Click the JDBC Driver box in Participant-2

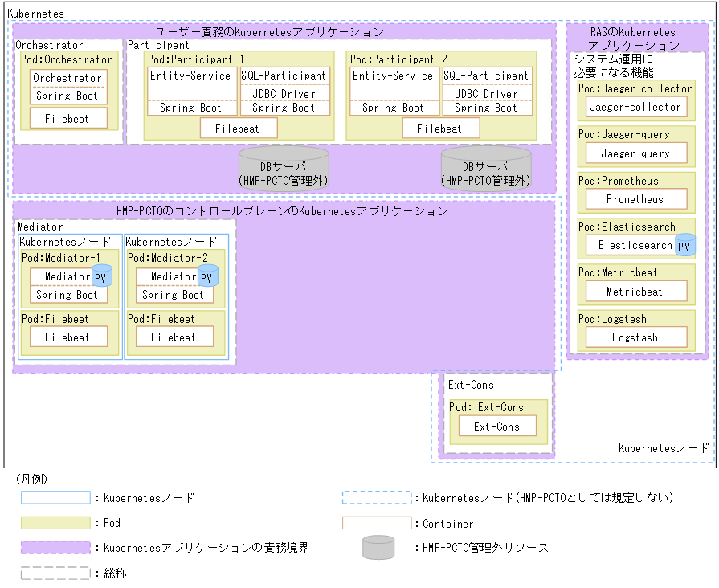[x=485, y=94]
